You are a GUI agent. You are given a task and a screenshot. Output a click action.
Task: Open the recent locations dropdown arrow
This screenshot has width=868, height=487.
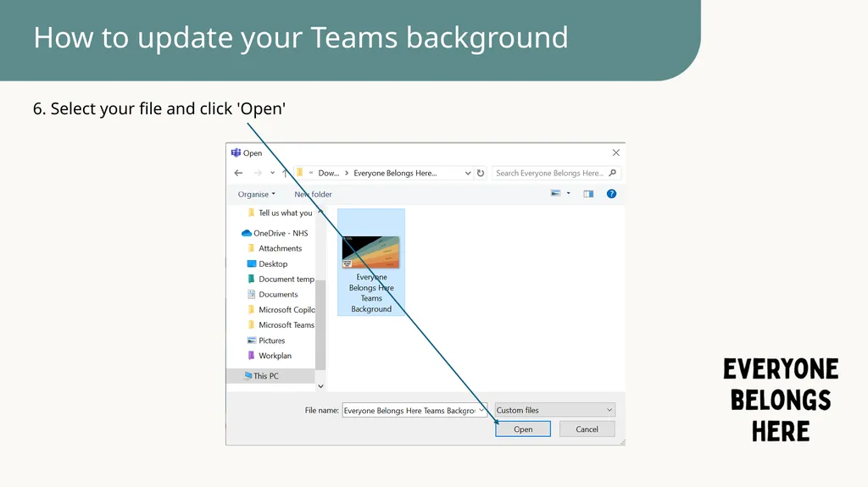272,174
